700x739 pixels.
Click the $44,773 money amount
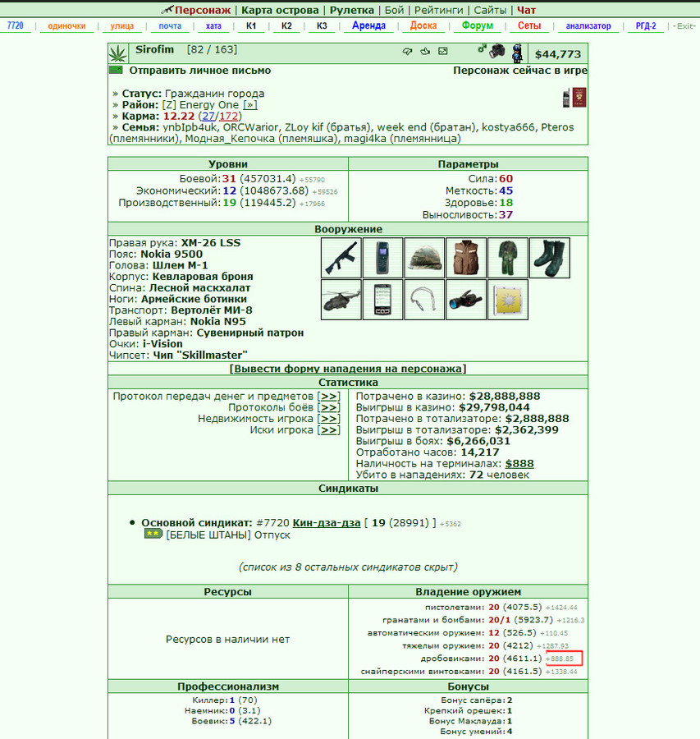(x=558, y=54)
